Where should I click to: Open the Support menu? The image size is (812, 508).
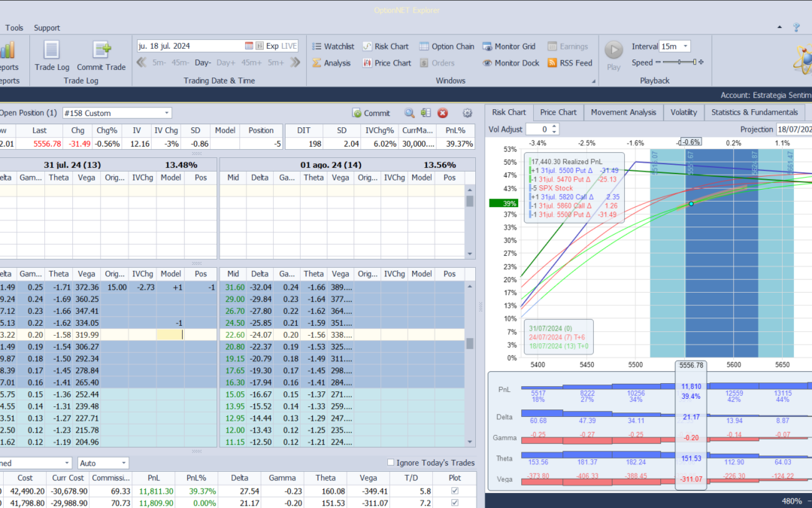(x=47, y=28)
